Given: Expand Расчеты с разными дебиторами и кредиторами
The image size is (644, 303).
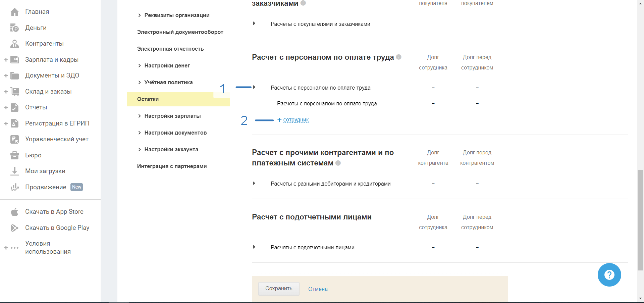Looking at the screenshot, I should (254, 183).
